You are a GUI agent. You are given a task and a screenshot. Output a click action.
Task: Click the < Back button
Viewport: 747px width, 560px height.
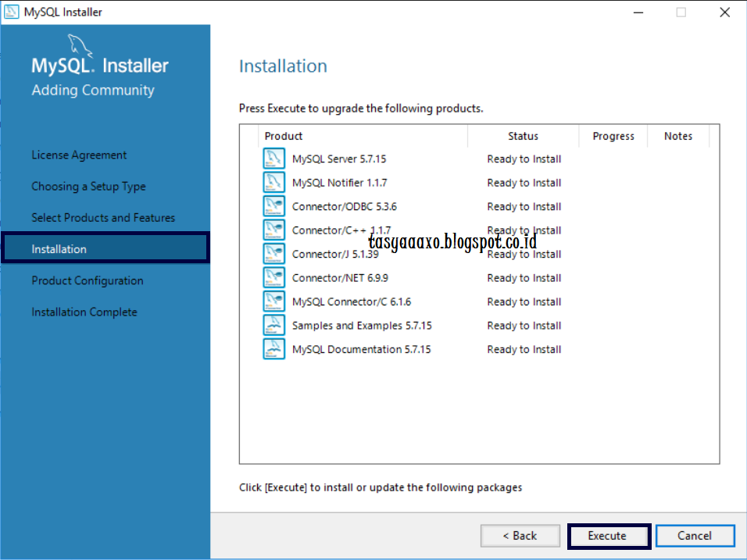pyautogui.click(x=520, y=536)
